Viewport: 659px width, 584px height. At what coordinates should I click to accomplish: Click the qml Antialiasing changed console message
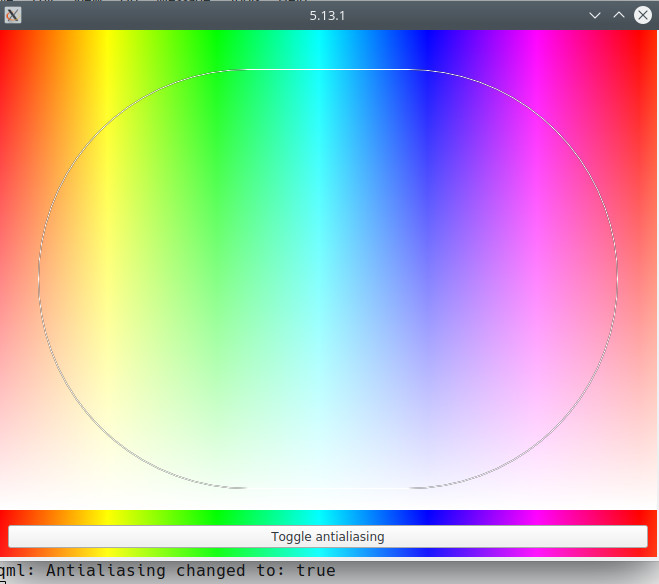click(168, 571)
